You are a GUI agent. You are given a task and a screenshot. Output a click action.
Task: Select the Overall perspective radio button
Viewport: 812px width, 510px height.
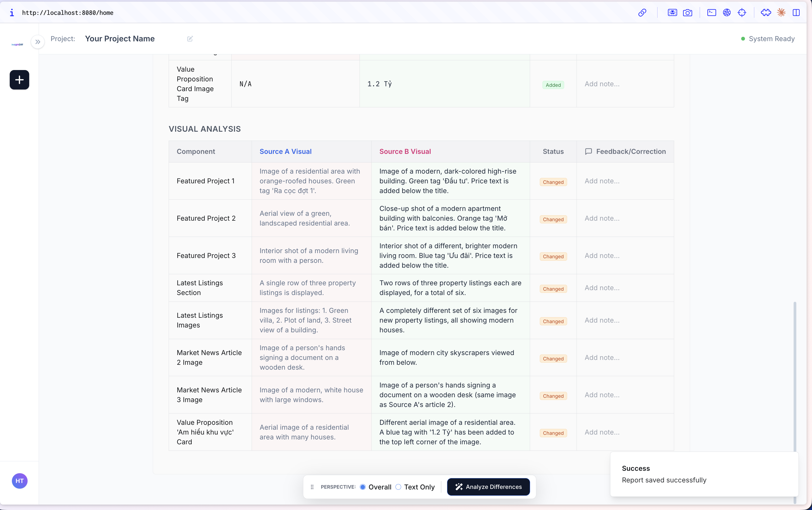(x=363, y=487)
